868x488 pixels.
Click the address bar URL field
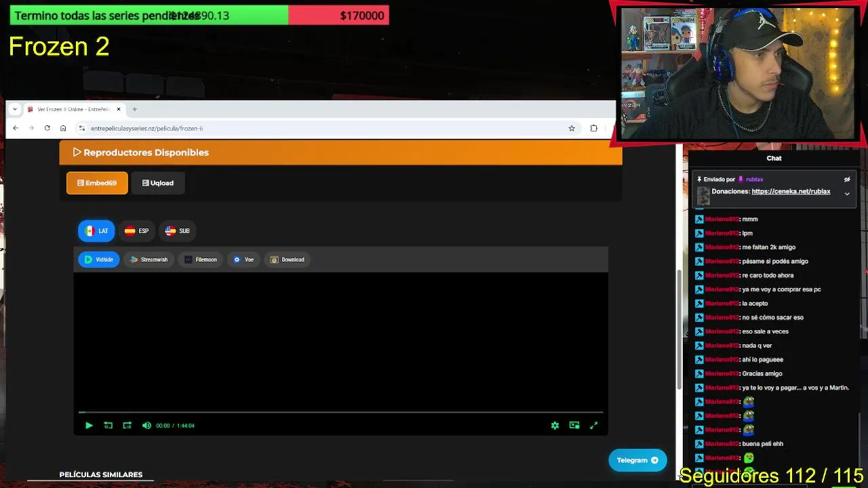click(325, 128)
